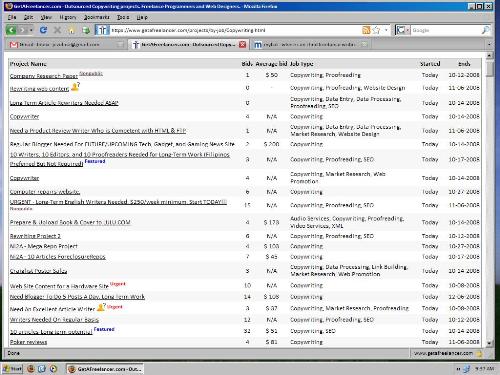Screen dimensions: 500x375
Task: Open the Writers Needed On Regular Basis link
Action: tap(54, 320)
